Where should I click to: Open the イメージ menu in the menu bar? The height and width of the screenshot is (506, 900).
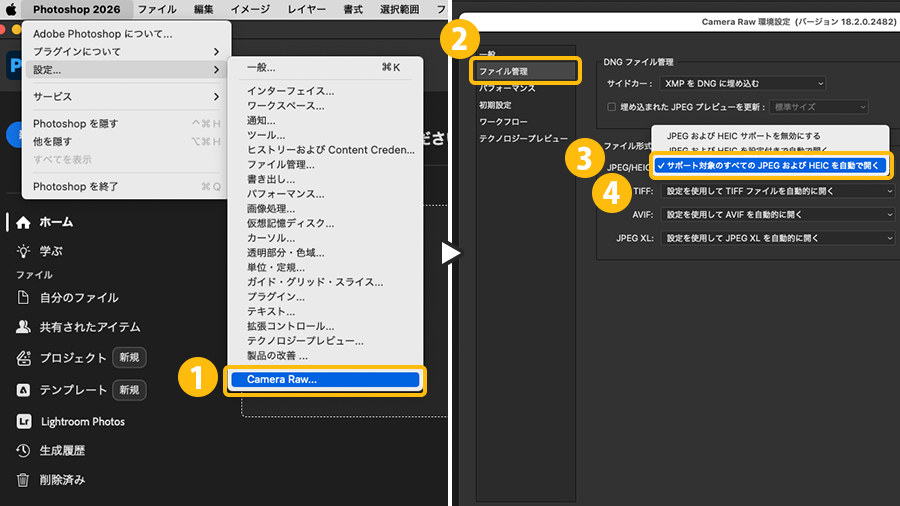(250, 9)
